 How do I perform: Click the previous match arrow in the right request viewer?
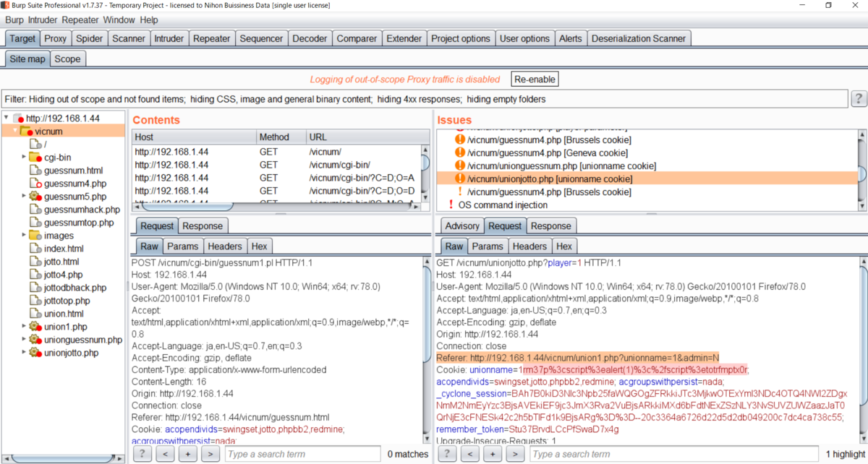[471, 454]
